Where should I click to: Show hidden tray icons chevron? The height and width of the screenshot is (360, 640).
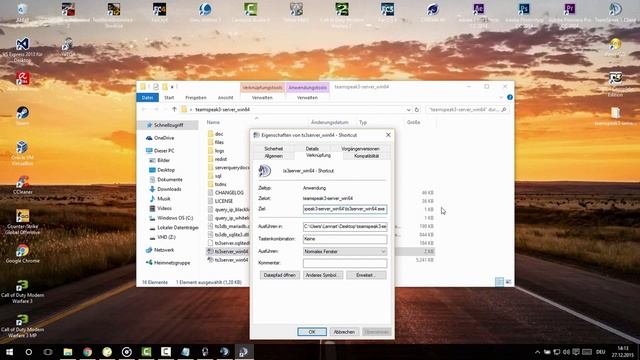tap(537, 352)
